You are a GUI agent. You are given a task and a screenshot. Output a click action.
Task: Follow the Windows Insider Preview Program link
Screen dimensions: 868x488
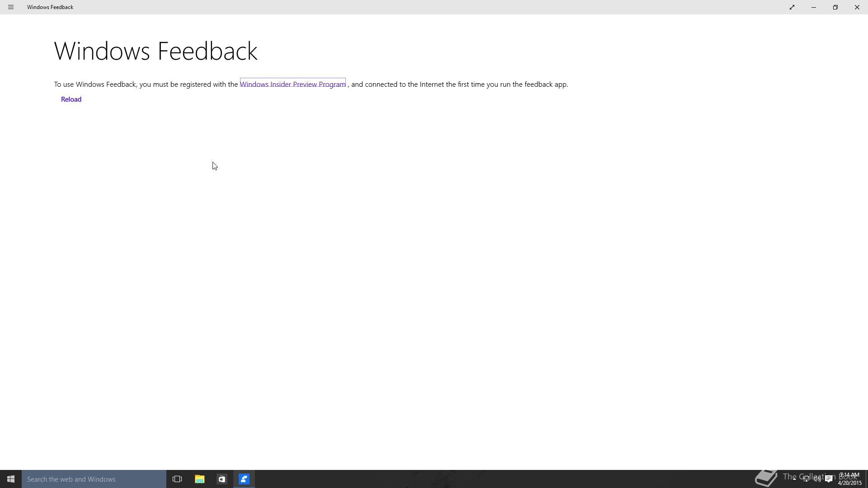point(293,84)
